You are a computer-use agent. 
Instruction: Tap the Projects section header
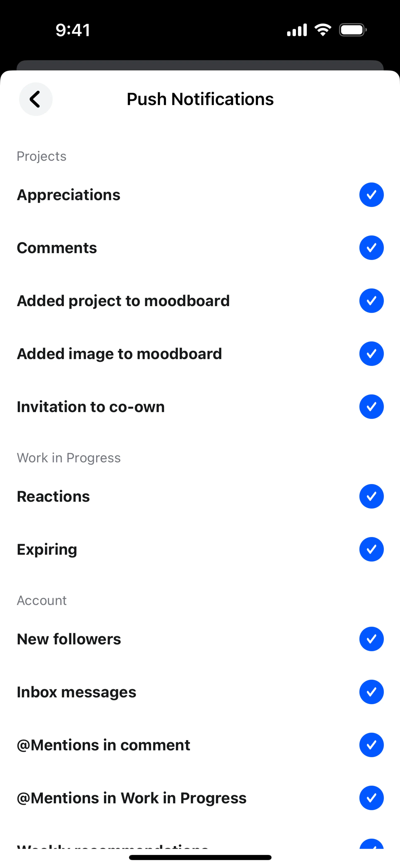click(x=41, y=156)
